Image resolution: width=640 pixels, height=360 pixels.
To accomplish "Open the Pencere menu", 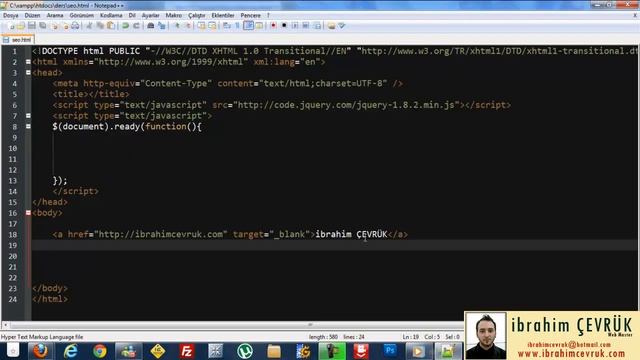I will (x=250, y=15).
